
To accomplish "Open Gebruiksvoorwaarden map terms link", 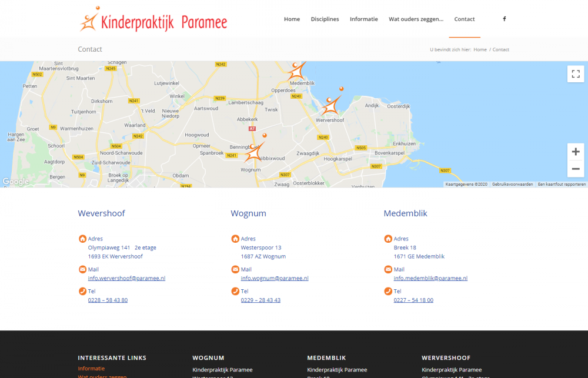I will click(512, 185).
